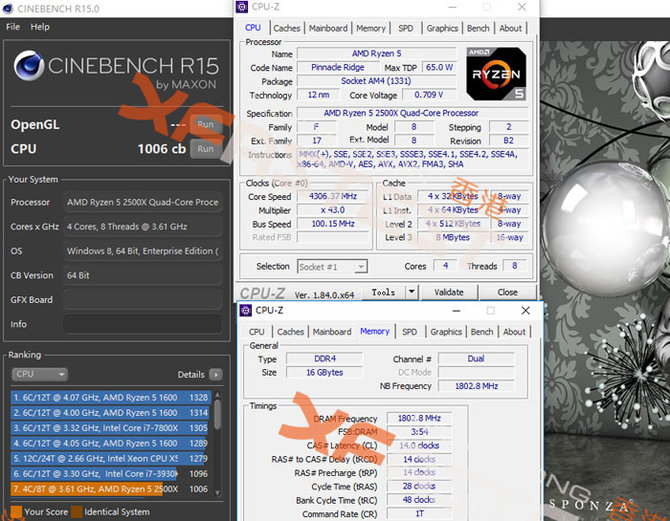Select ranking row 3 Intel Core i7-7800X
This screenshot has width=670, height=521.
tap(110, 428)
